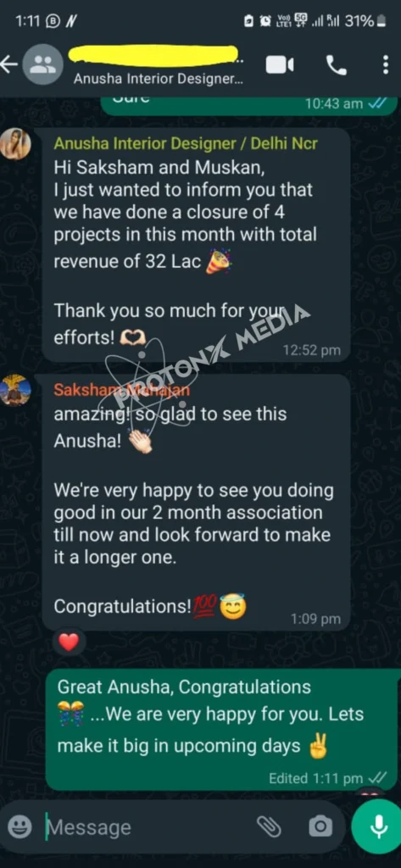This screenshot has height=868, width=401.
Task: Tap the partially visible message sent at 10:43 am
Action: click(249, 104)
